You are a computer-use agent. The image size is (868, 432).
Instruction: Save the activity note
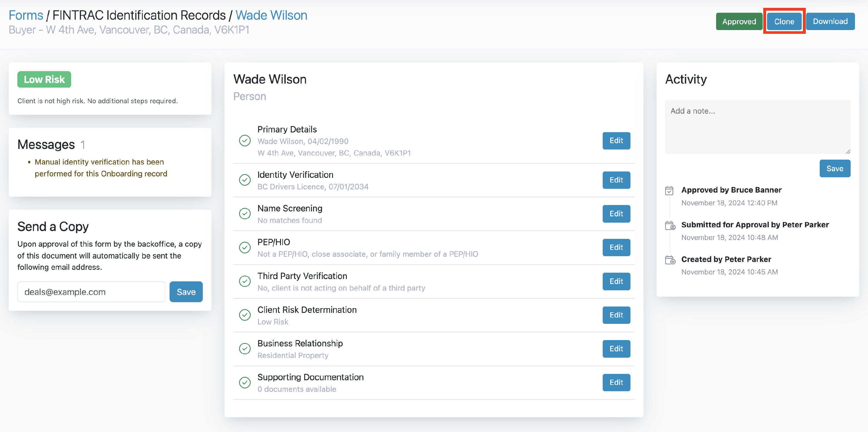[835, 168]
